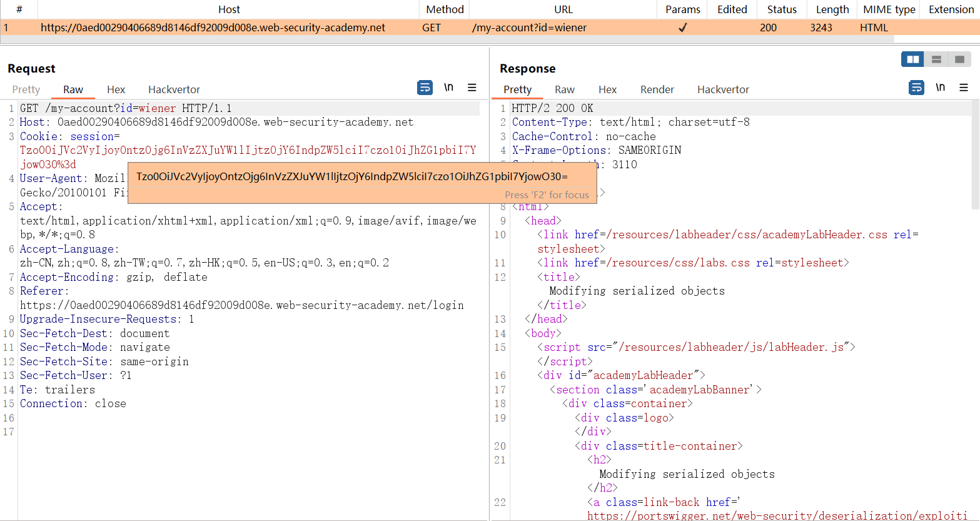Image resolution: width=980 pixels, height=521 pixels.
Task: Click the Params column checkmark in row 1
Action: point(682,28)
